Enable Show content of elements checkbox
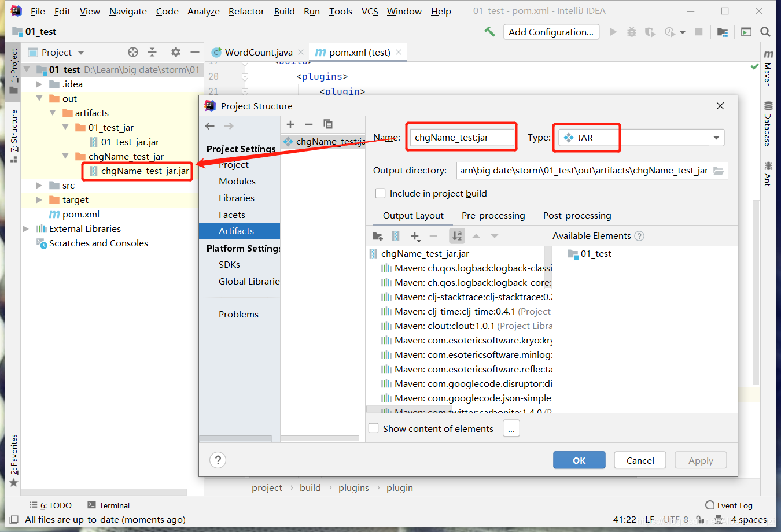Image resolution: width=781 pixels, height=532 pixels. point(374,428)
